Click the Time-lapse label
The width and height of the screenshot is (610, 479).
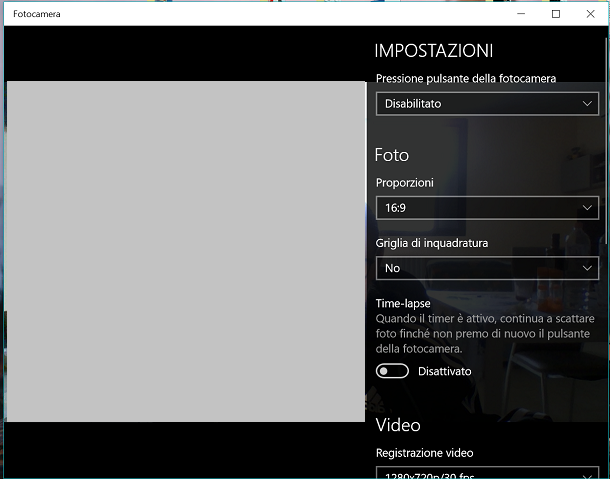403,304
